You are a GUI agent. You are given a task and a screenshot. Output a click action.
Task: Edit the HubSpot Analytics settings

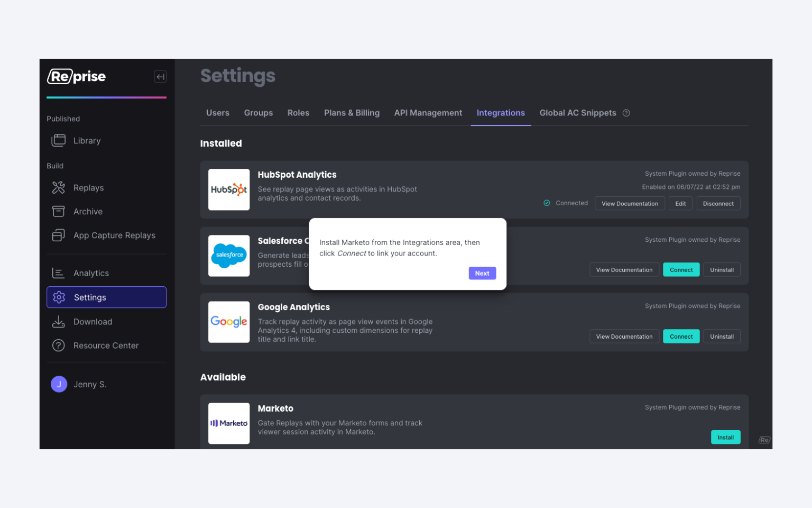[x=680, y=204]
